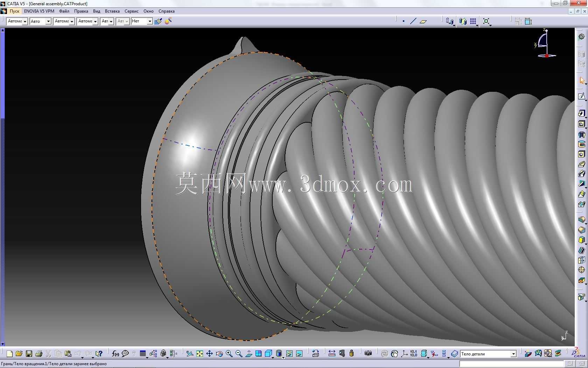Select the Rotate view tool
Image resolution: width=588 pixels, height=368 pixels.
(219, 354)
